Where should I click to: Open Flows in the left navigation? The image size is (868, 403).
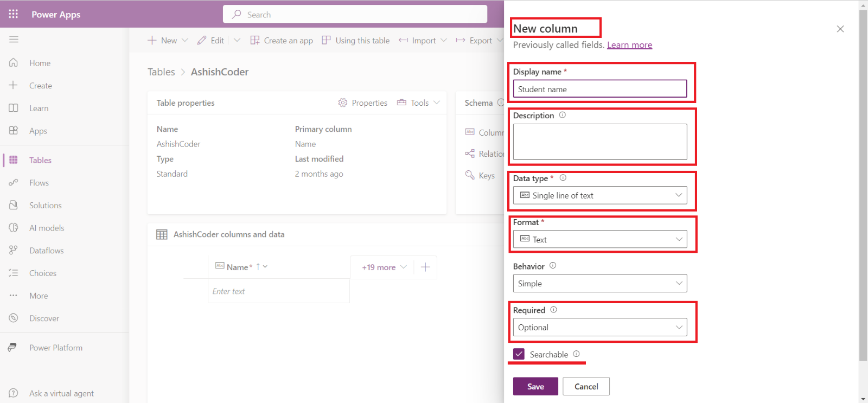coord(39,183)
